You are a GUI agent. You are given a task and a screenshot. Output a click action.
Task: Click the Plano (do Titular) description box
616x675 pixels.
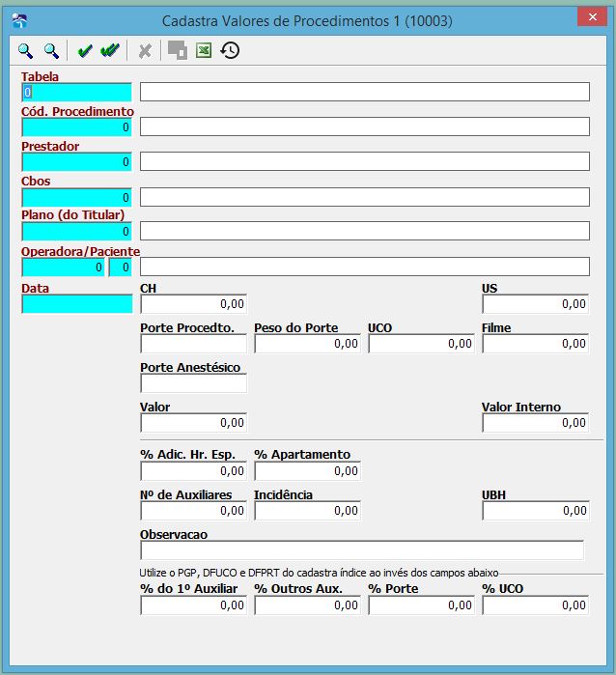(365, 231)
